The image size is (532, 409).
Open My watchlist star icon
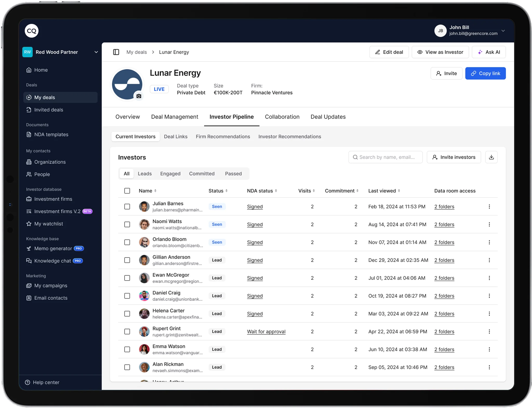(x=29, y=224)
